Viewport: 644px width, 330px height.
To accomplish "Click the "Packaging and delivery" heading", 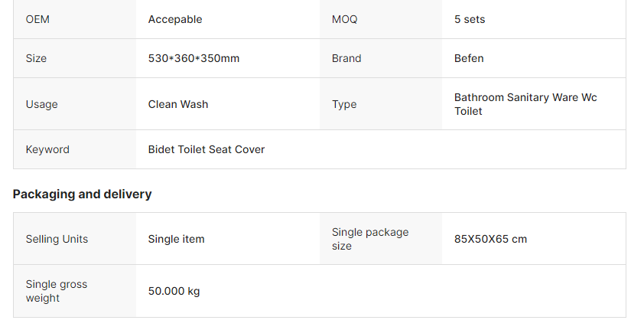I will pyautogui.click(x=82, y=194).
